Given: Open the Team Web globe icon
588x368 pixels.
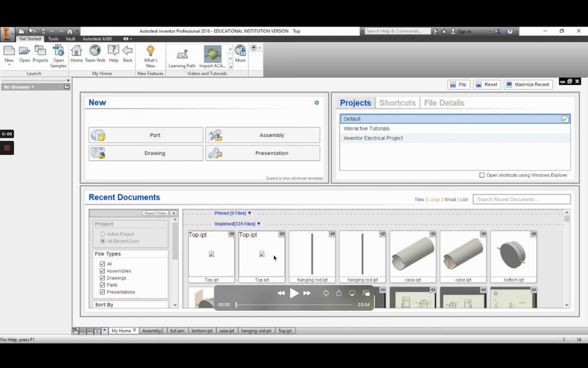Looking at the screenshot, I should point(95,51).
